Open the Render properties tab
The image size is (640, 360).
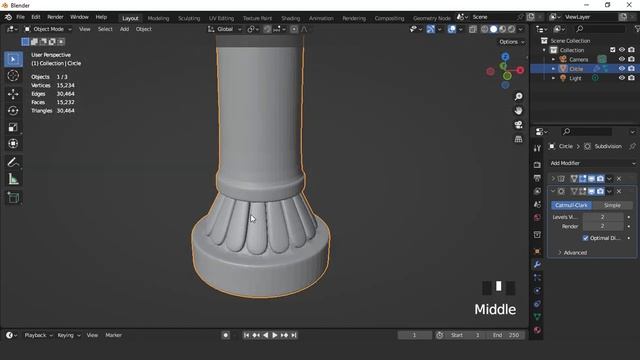537,165
